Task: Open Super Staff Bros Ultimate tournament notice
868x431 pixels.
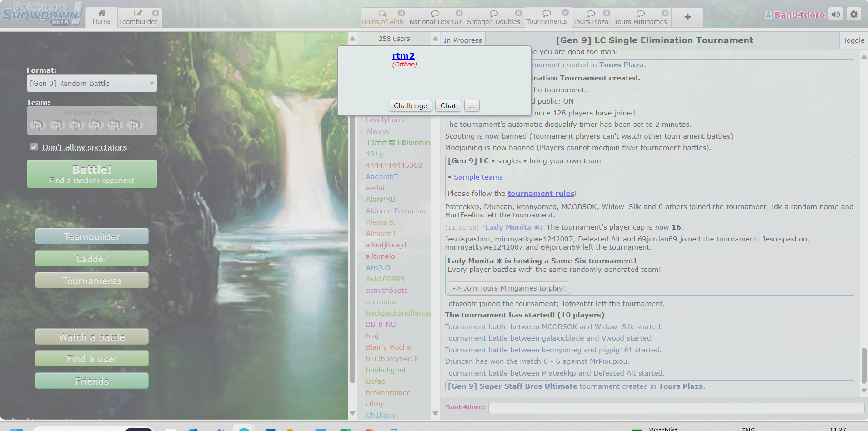Action: coord(650,386)
